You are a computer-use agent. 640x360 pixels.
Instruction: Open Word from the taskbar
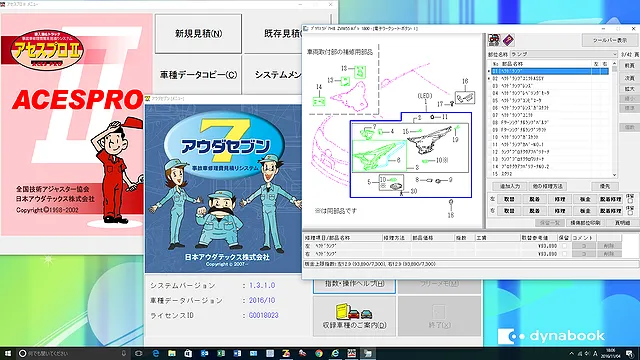237,353
